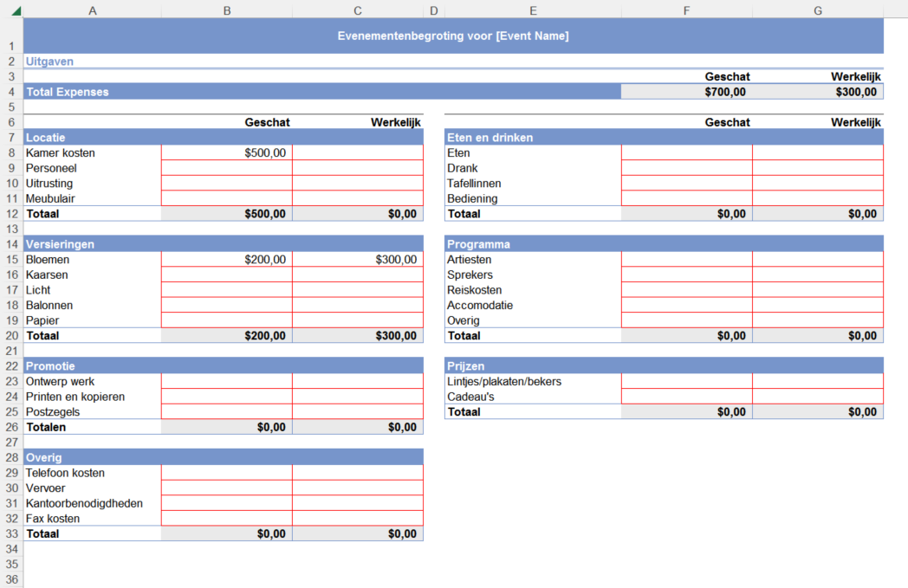Select the Personeel label cell
This screenshot has height=588, width=908.
[92, 168]
